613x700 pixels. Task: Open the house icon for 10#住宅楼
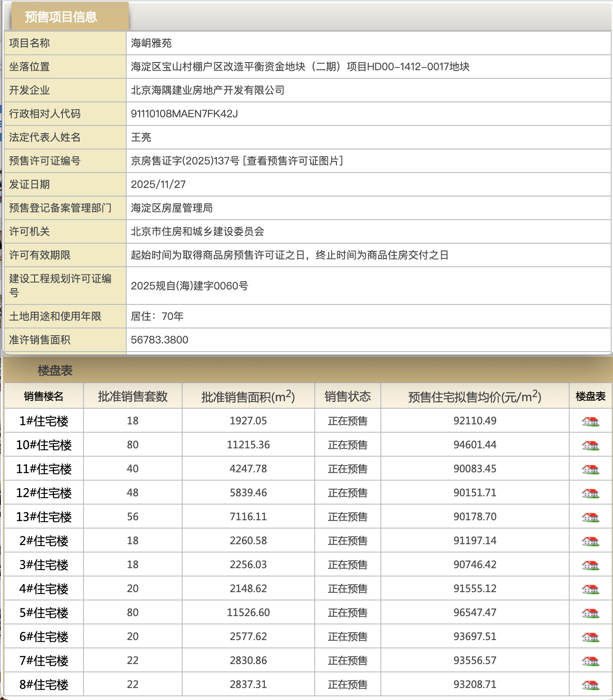590,445
